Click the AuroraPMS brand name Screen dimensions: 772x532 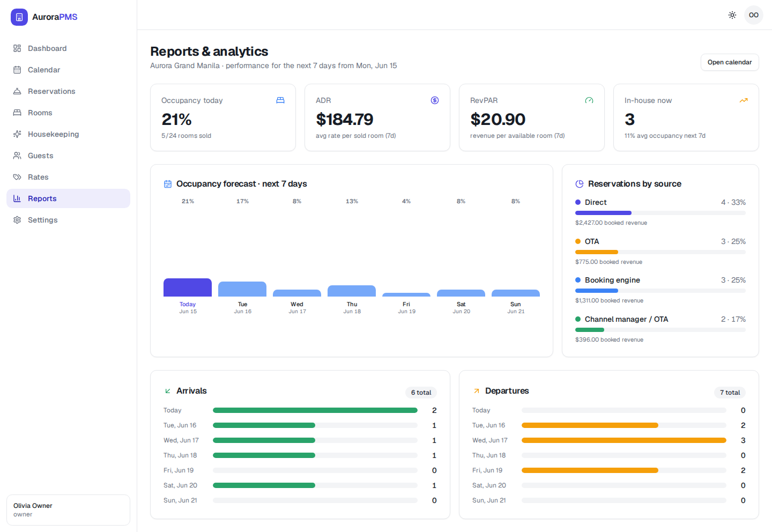(x=55, y=17)
